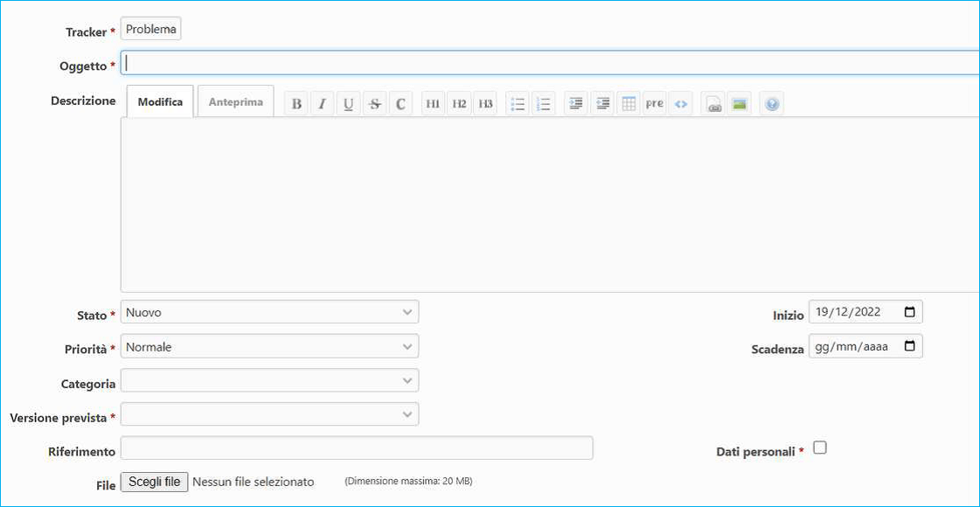
Task: Insert a numbered list
Action: point(543,104)
